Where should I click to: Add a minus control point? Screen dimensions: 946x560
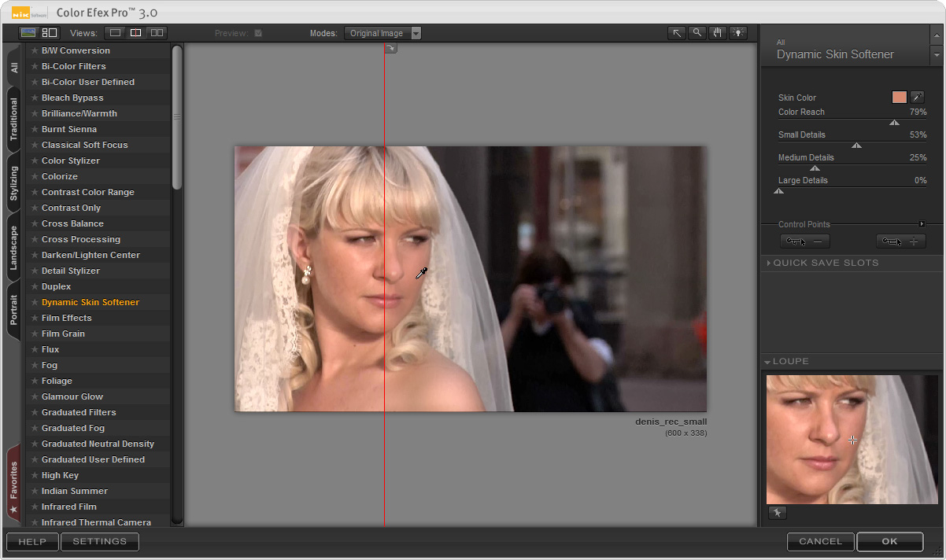tap(804, 241)
